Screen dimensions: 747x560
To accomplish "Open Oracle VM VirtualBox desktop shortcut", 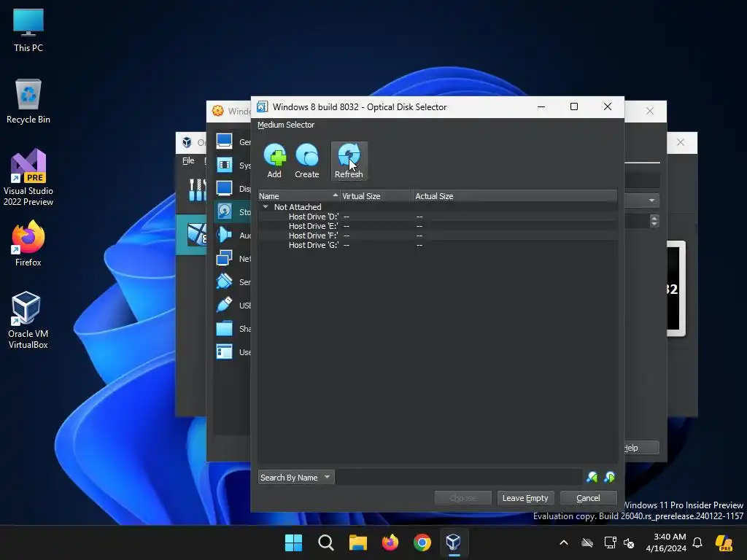I will (x=28, y=321).
